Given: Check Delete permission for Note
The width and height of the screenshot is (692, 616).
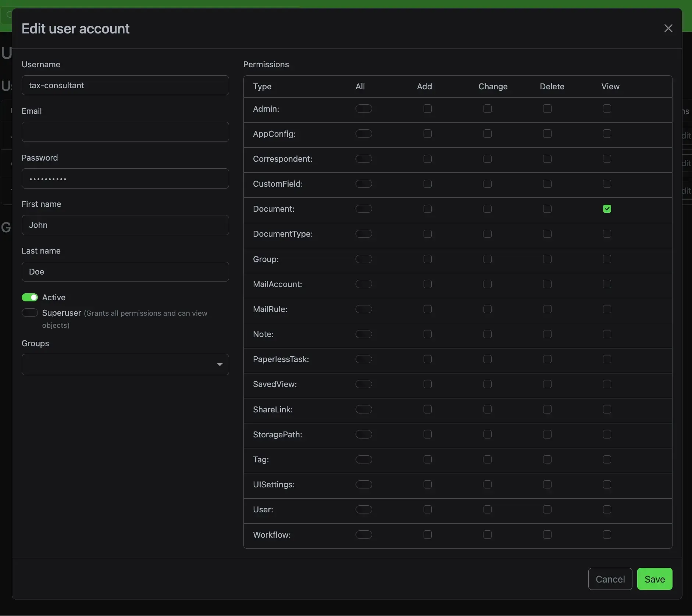Looking at the screenshot, I should 547,334.
